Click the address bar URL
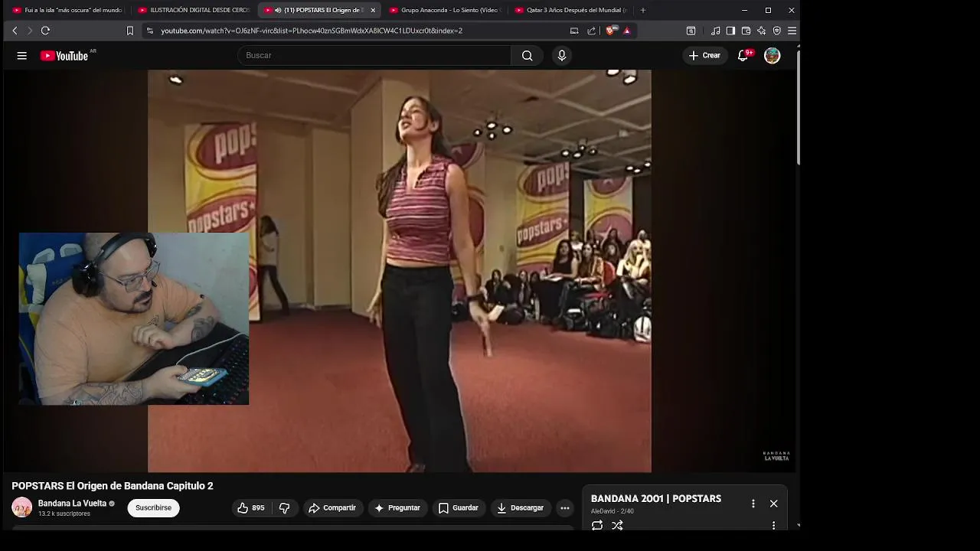 click(312, 31)
